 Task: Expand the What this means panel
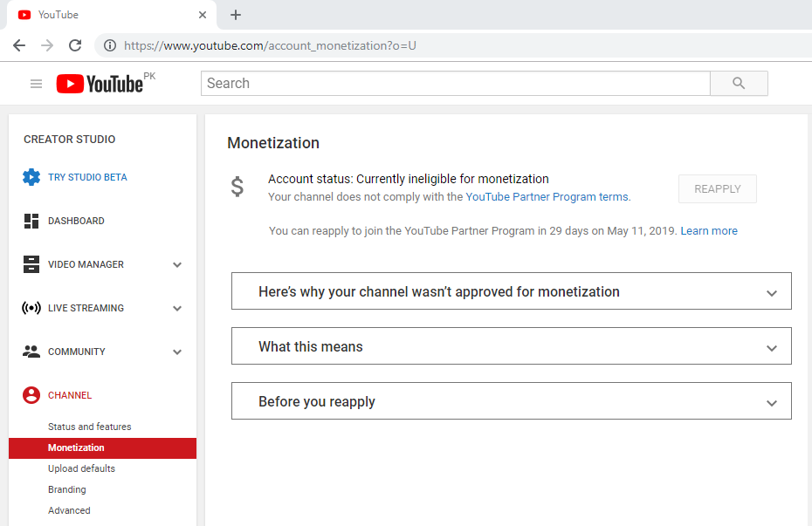coord(511,346)
